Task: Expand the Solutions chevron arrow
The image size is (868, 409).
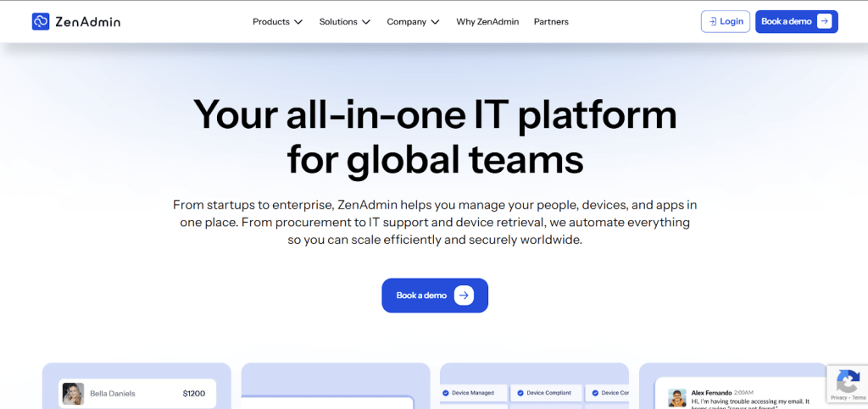Action: [366, 22]
